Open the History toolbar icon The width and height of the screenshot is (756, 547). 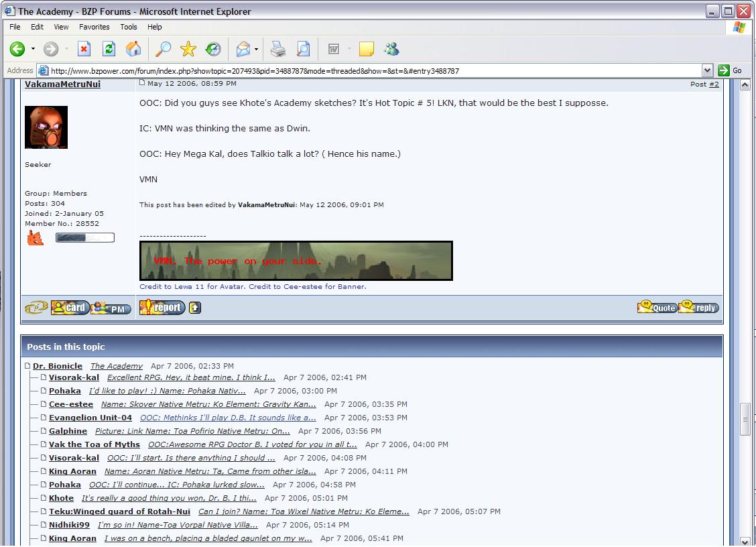click(x=213, y=49)
